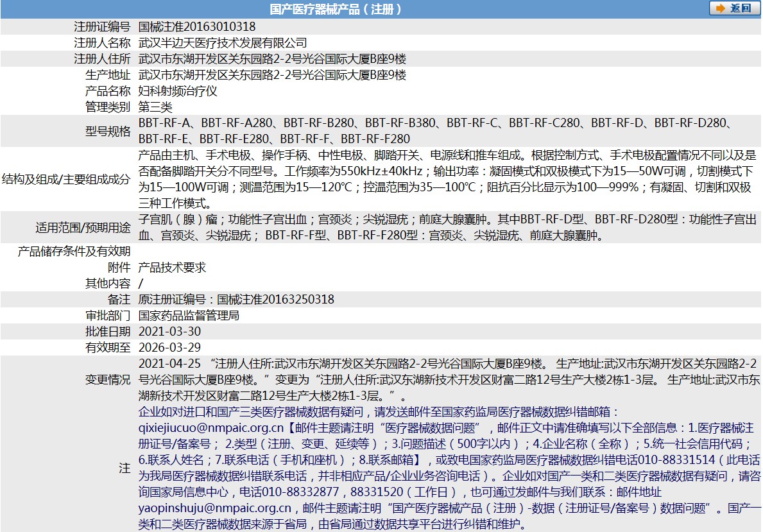
Task: Click the 备注 label
Action: 119,299
